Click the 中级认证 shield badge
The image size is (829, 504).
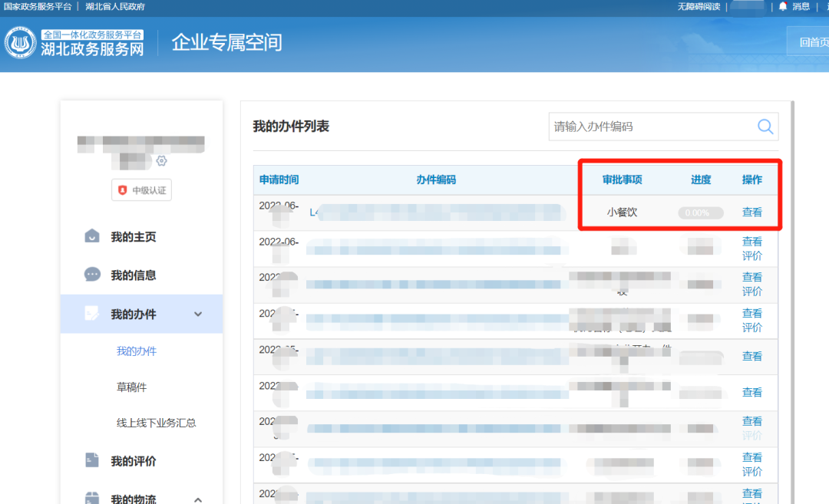coord(141,190)
